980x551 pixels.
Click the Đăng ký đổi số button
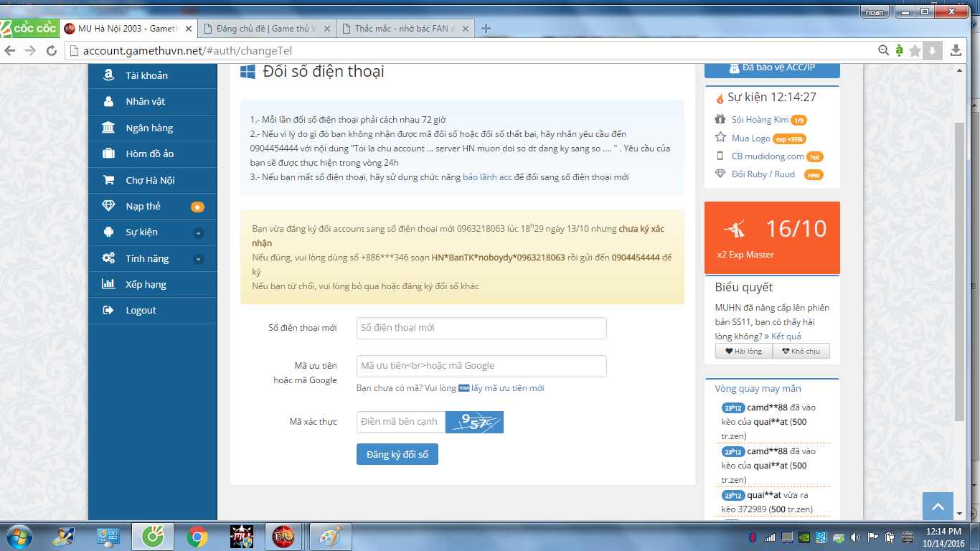[397, 454]
